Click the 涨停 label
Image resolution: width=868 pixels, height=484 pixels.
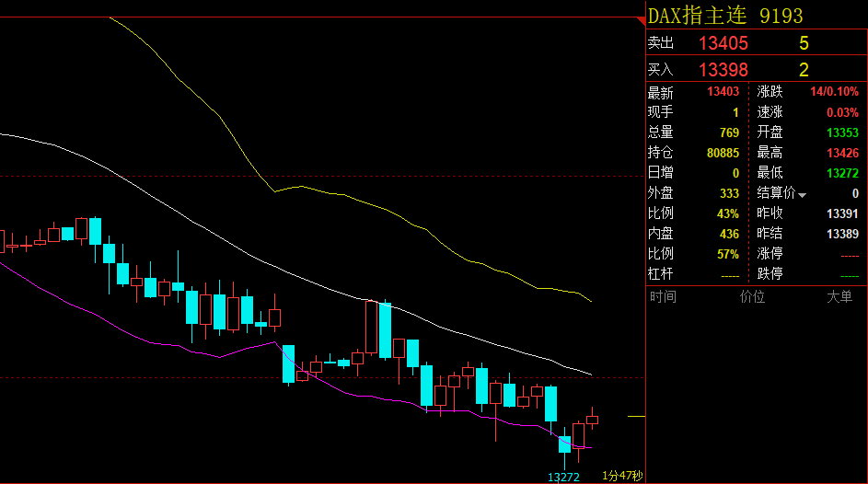click(x=770, y=253)
